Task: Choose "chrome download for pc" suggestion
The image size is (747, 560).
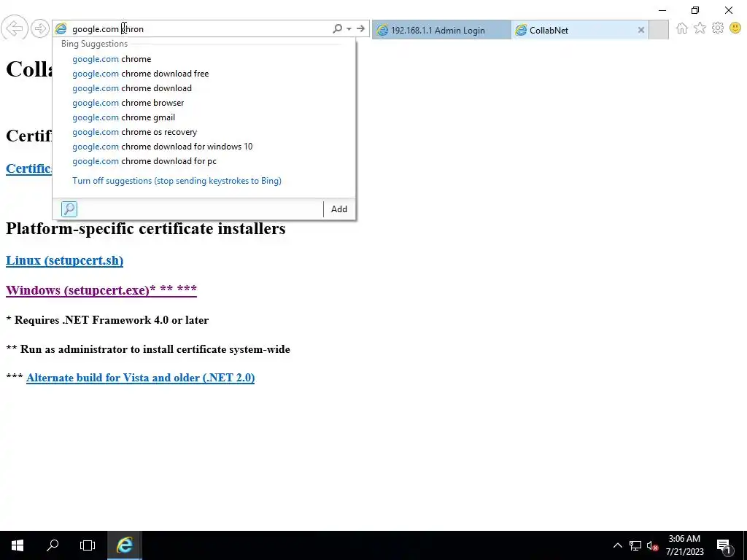Action: tap(204, 161)
